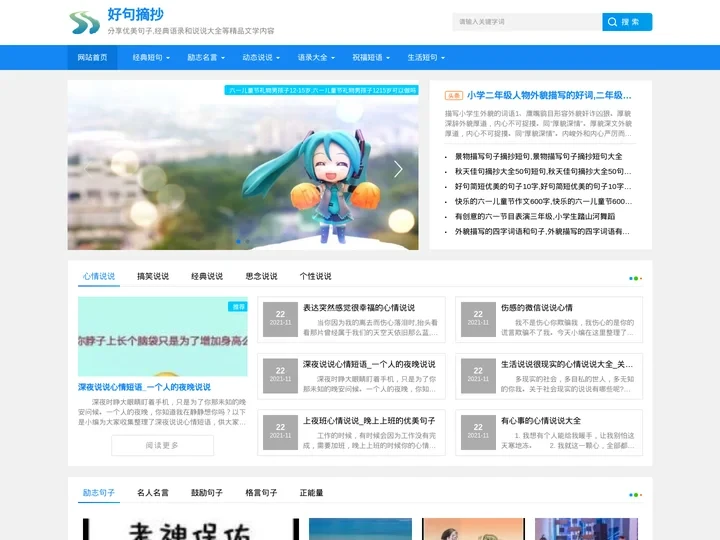Select the second carousel indicator dot

click(x=248, y=242)
